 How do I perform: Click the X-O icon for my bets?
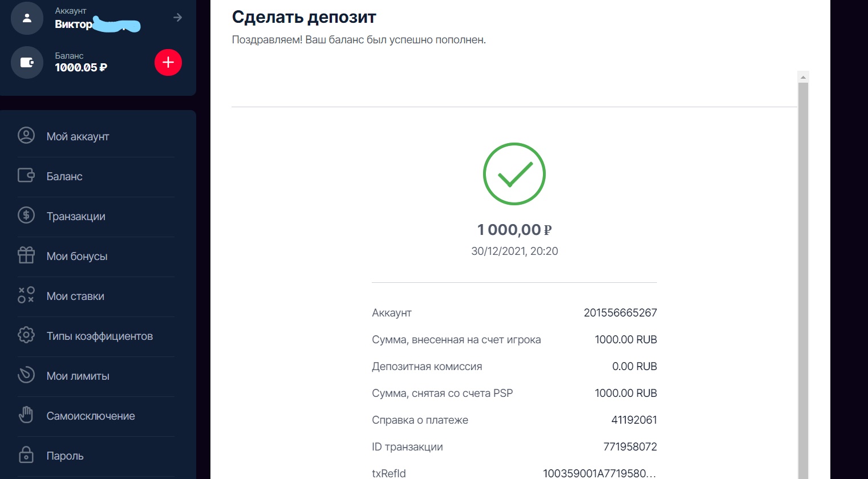point(26,295)
